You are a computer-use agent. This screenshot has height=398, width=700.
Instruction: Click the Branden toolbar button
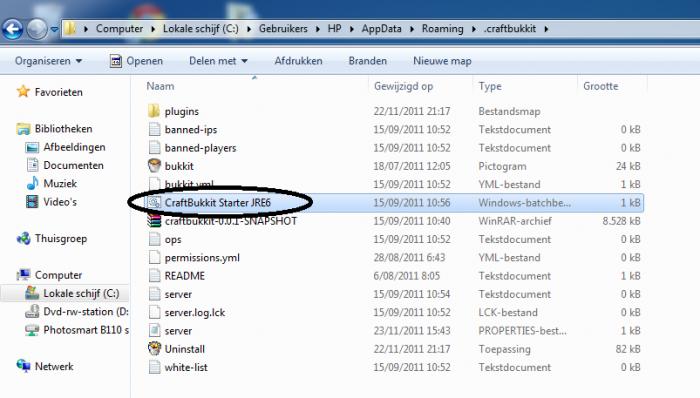coord(367,61)
